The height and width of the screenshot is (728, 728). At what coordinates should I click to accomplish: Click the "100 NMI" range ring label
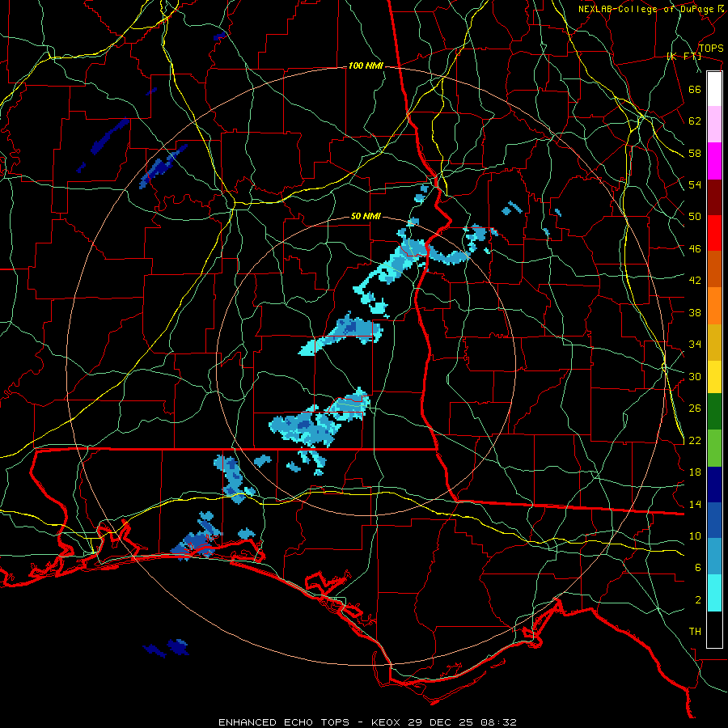coord(366,66)
